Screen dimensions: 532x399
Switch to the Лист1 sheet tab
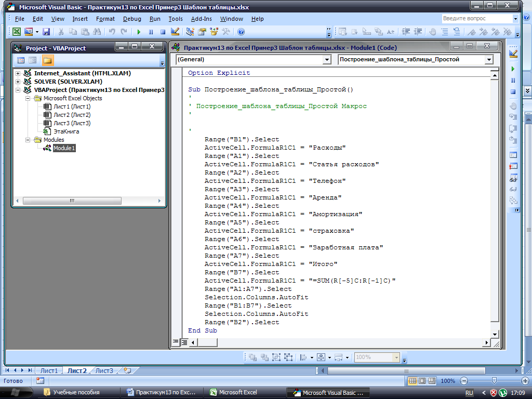49,370
